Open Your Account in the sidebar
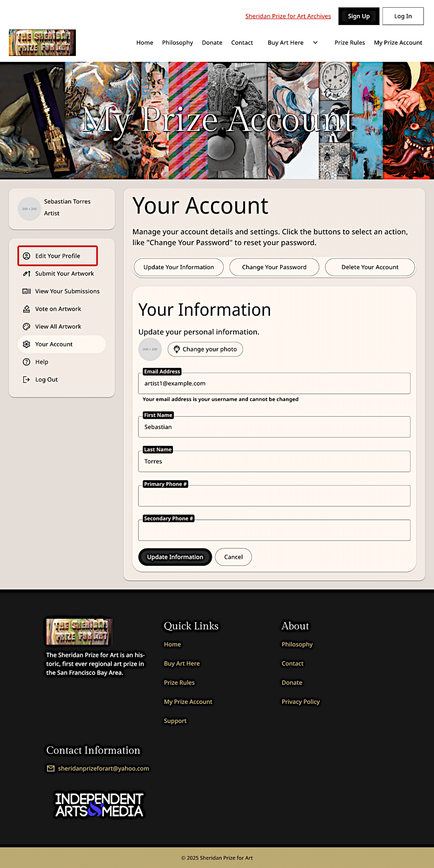 [x=62, y=345]
